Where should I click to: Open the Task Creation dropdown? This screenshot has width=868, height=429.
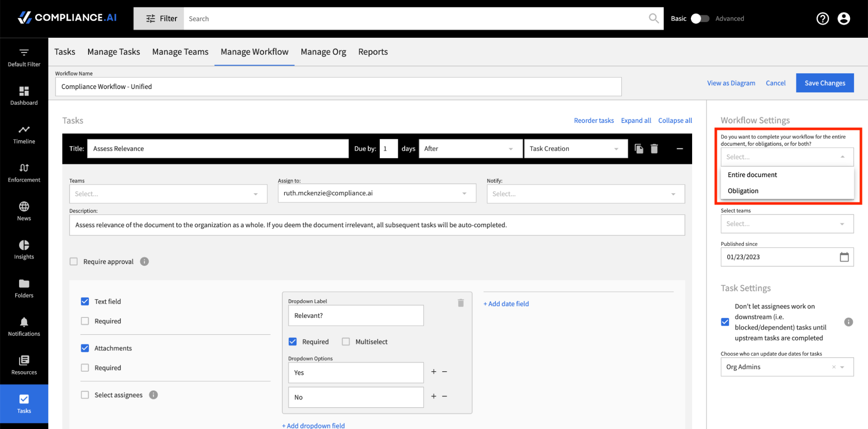pyautogui.click(x=576, y=148)
